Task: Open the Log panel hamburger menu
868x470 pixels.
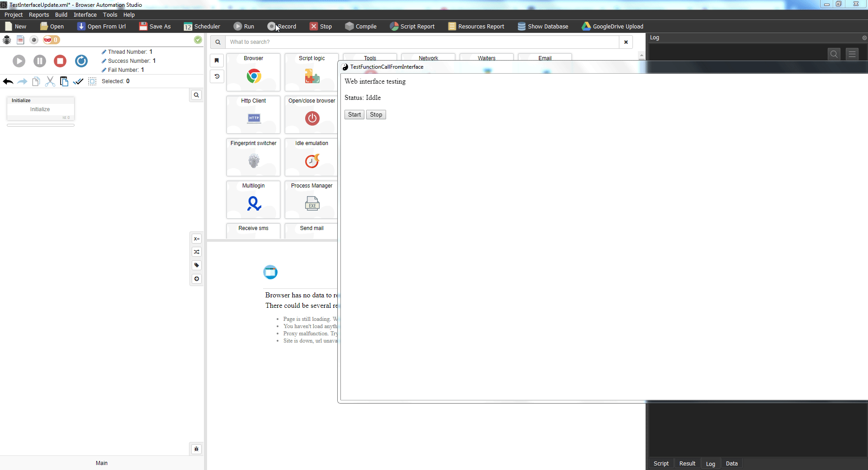Action: click(x=852, y=54)
